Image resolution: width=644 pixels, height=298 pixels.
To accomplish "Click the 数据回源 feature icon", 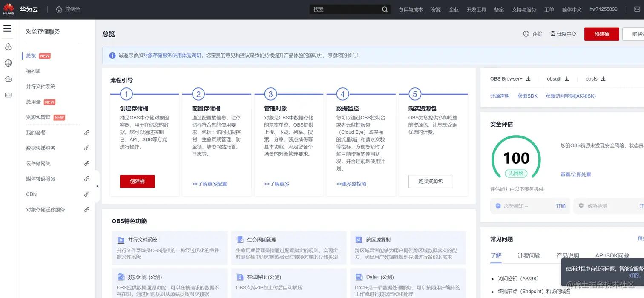I will coord(121,277).
